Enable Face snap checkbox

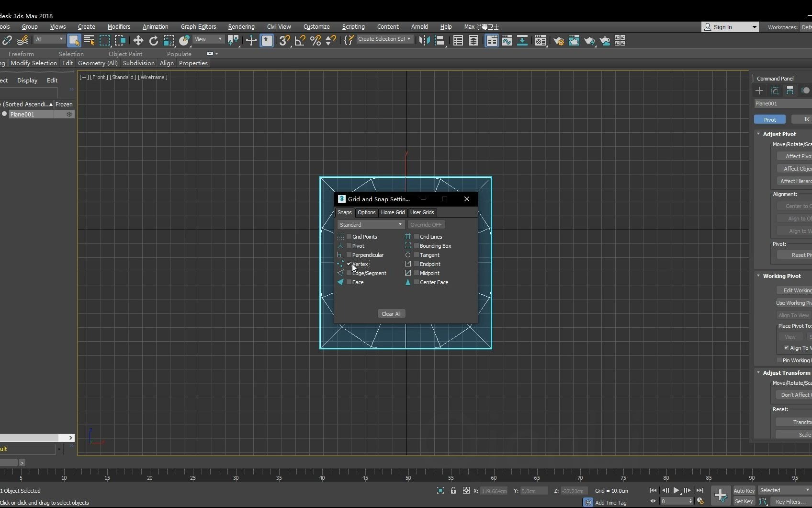pyautogui.click(x=349, y=282)
